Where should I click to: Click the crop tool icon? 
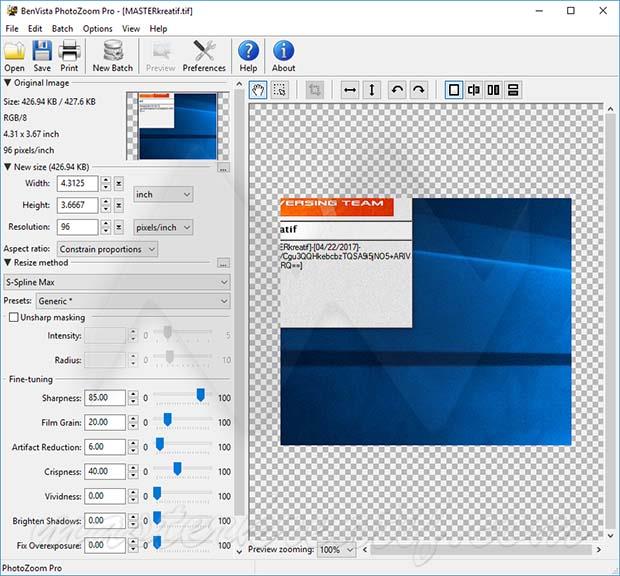tap(315, 90)
